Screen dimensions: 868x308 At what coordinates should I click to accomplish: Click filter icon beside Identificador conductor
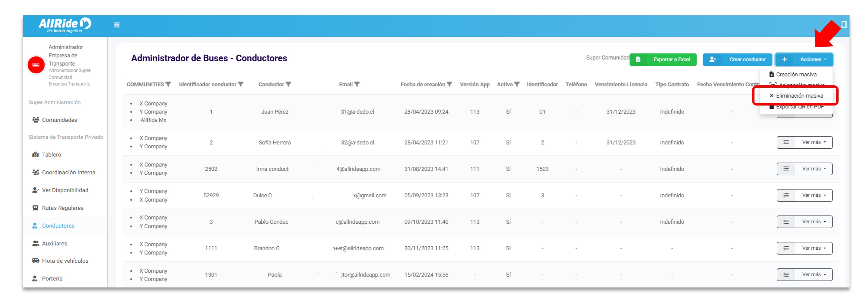pyautogui.click(x=241, y=84)
